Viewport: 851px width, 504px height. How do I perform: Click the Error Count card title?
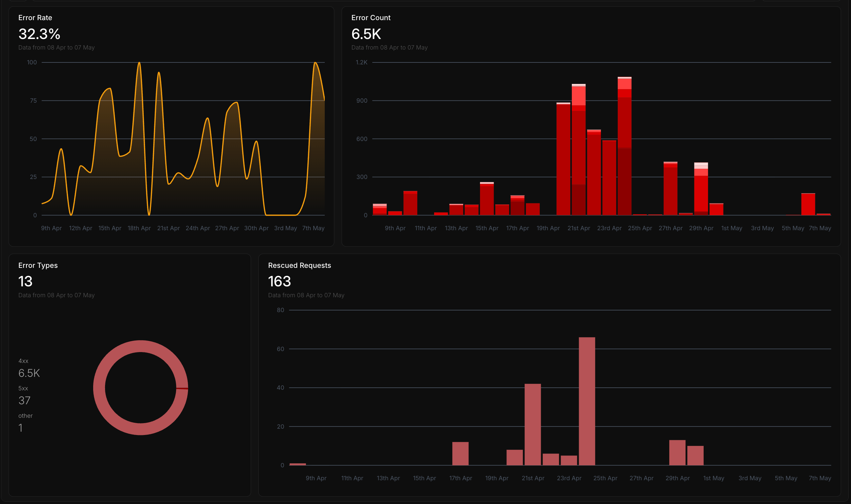point(371,18)
